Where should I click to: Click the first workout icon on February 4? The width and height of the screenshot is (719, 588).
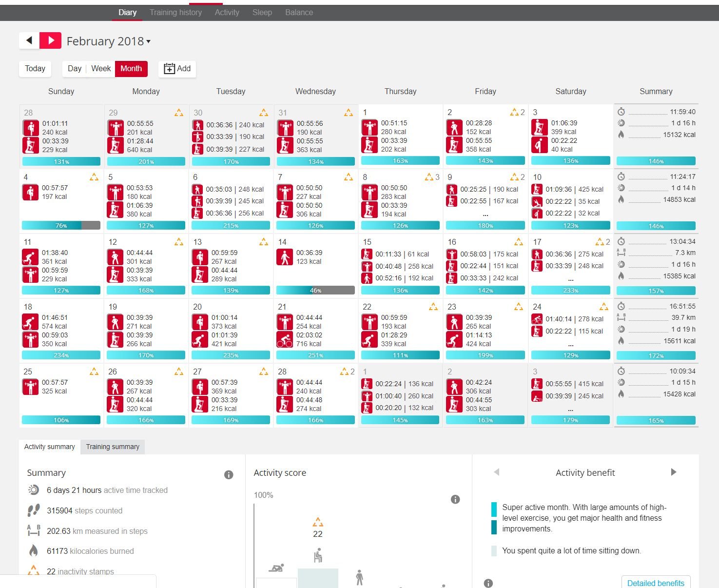(x=30, y=193)
